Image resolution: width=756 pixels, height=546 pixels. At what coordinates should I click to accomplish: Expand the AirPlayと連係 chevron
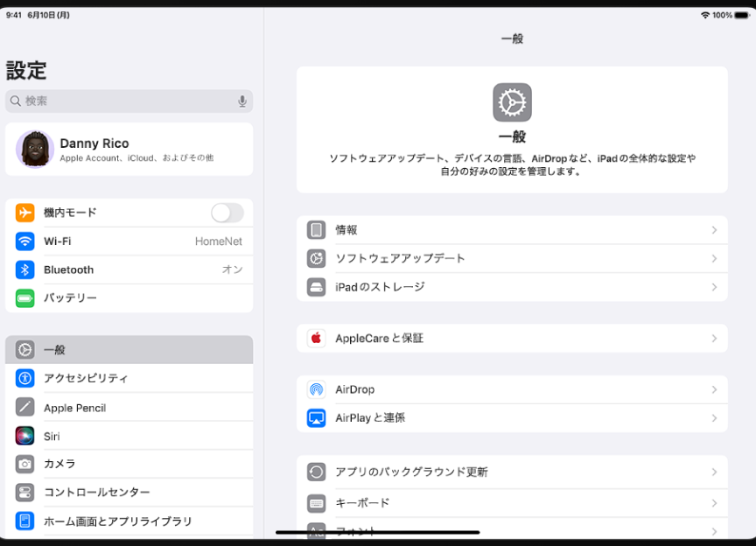tap(714, 417)
